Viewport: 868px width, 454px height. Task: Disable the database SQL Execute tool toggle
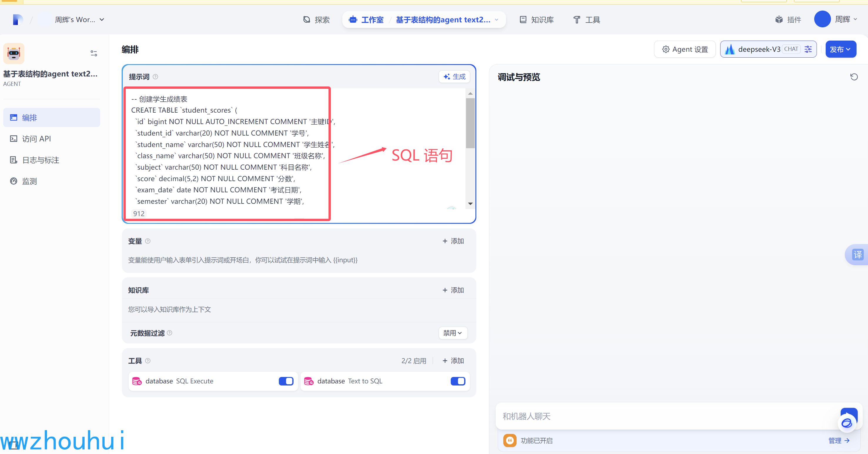[286, 381]
